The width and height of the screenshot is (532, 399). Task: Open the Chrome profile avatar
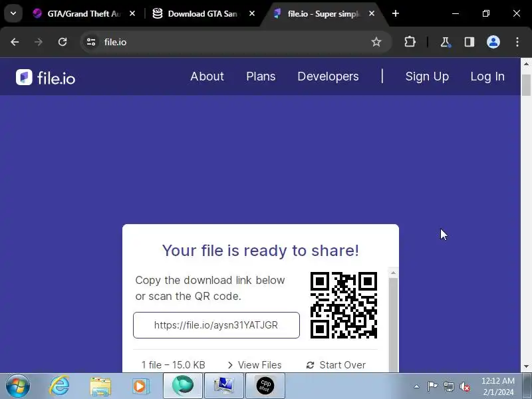493,42
